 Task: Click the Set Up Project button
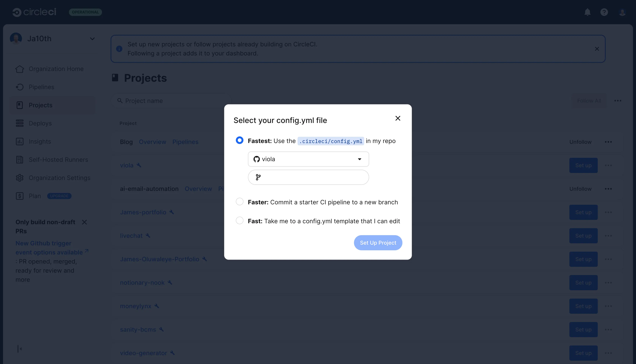point(378,243)
